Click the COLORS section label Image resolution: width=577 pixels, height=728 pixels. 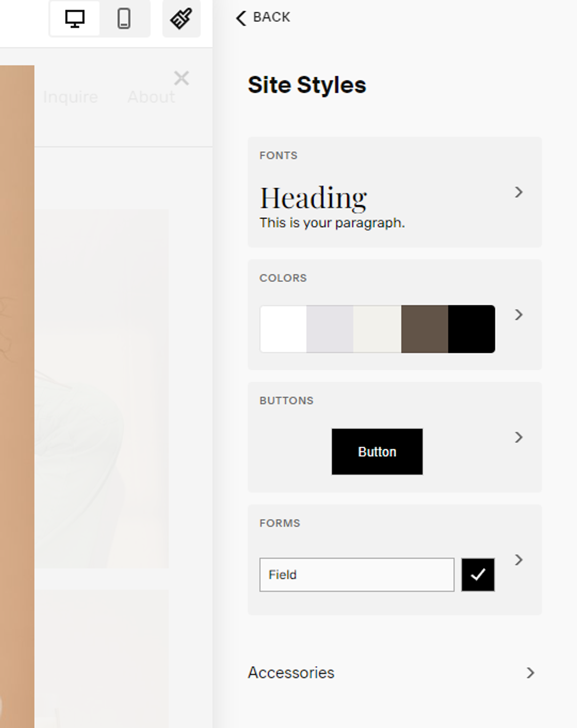tap(283, 278)
